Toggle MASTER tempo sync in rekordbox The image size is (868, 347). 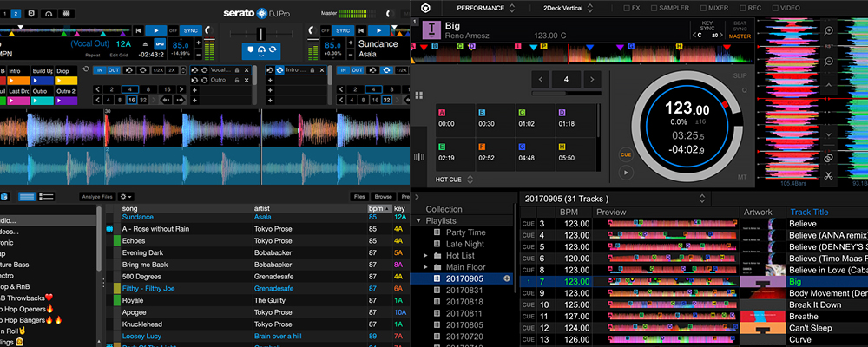pyautogui.click(x=740, y=36)
